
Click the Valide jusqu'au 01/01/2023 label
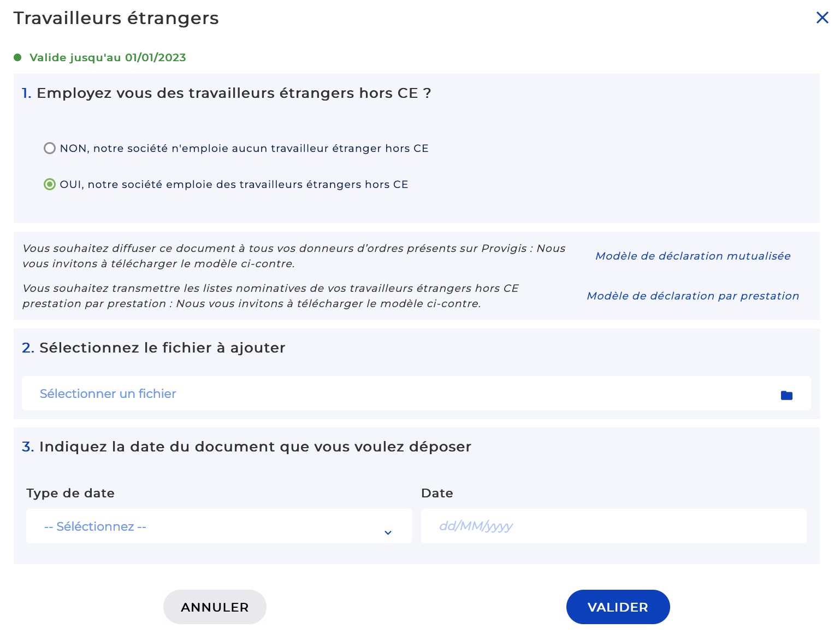click(108, 57)
